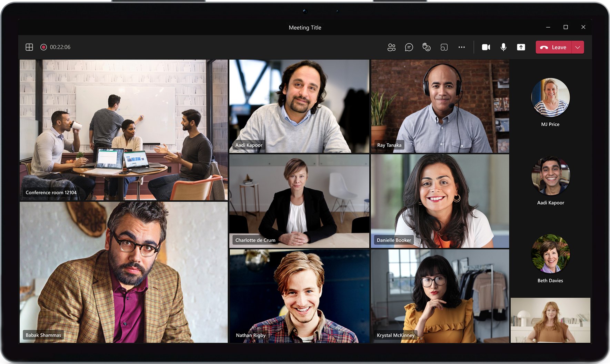Screen dimensions: 610x364
Task: Open the meeting chat
Action: pyautogui.click(x=409, y=47)
